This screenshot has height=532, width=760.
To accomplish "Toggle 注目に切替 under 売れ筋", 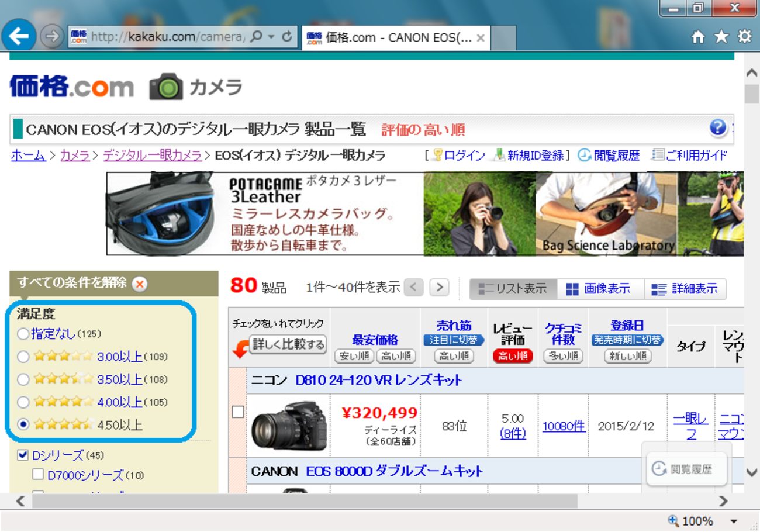I will pyautogui.click(x=454, y=340).
